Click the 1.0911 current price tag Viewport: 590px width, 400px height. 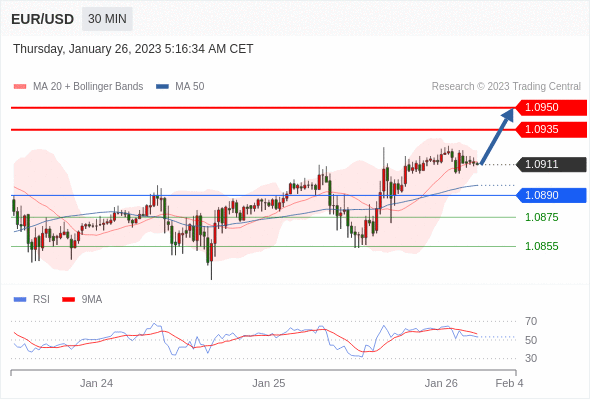551,164
